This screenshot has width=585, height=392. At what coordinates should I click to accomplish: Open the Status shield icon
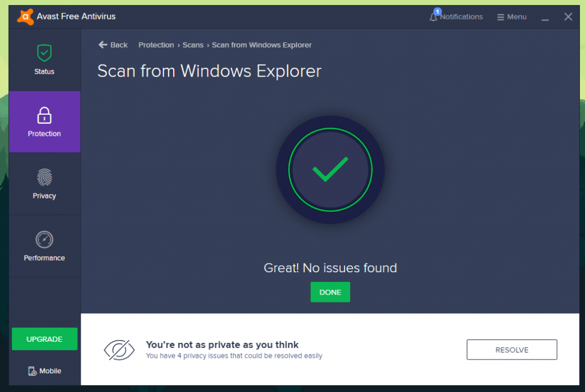(x=45, y=53)
